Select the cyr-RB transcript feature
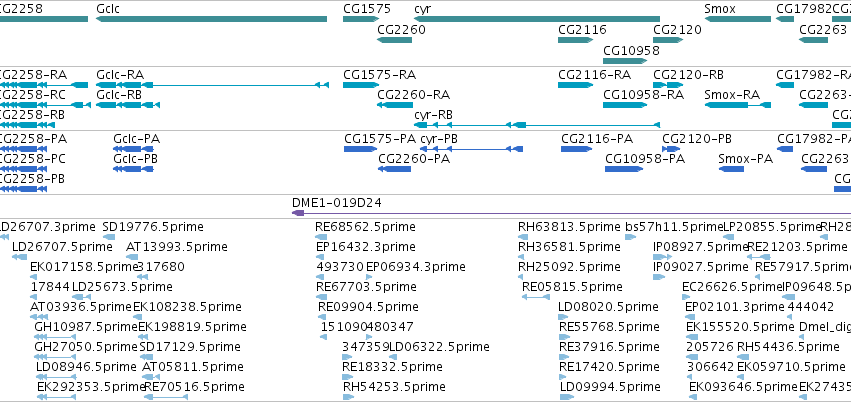Image resolution: width=851 pixels, height=402 pixels. tap(537, 125)
